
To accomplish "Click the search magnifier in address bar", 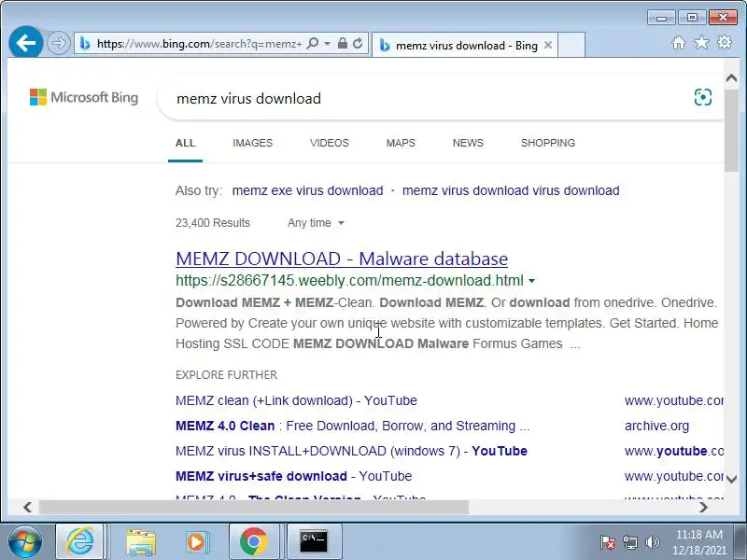I will pyautogui.click(x=313, y=43).
